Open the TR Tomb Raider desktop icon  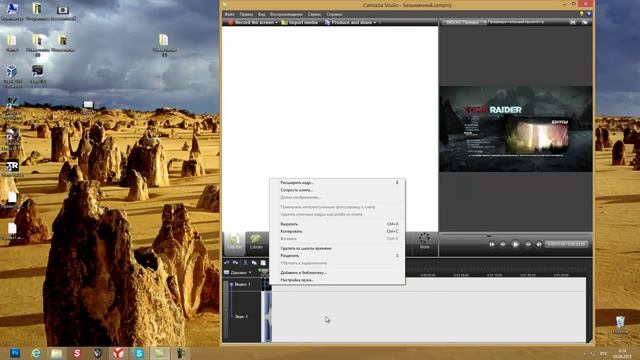click(12, 167)
